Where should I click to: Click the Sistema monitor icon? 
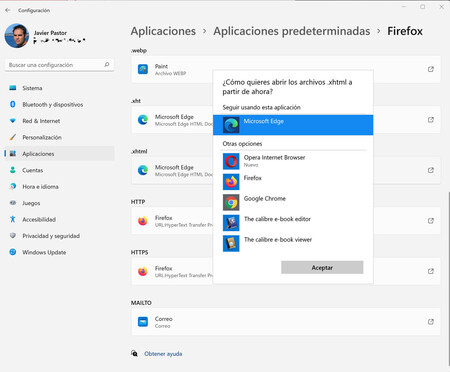(13, 88)
